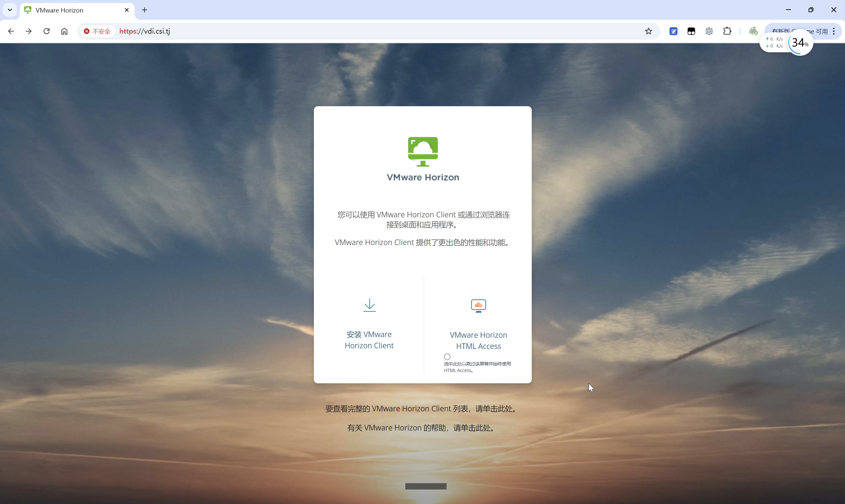
Task: Go to the browser home page
Action: 64,31
